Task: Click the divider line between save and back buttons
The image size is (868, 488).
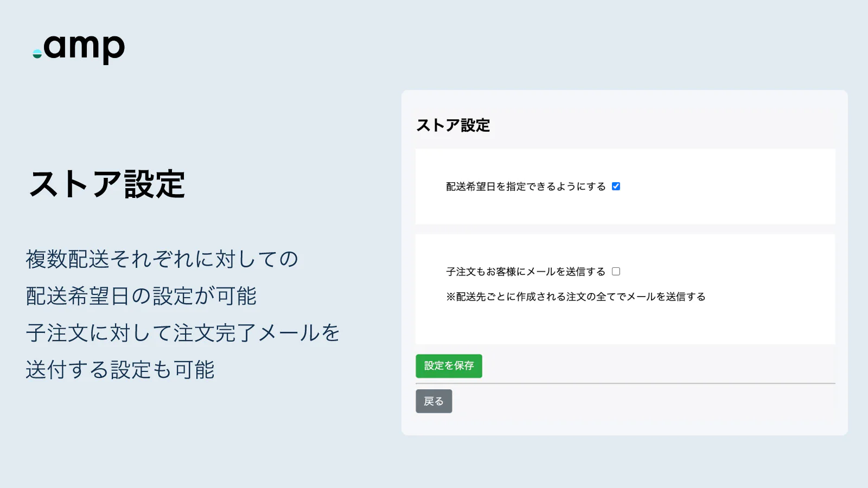Action: (x=626, y=383)
